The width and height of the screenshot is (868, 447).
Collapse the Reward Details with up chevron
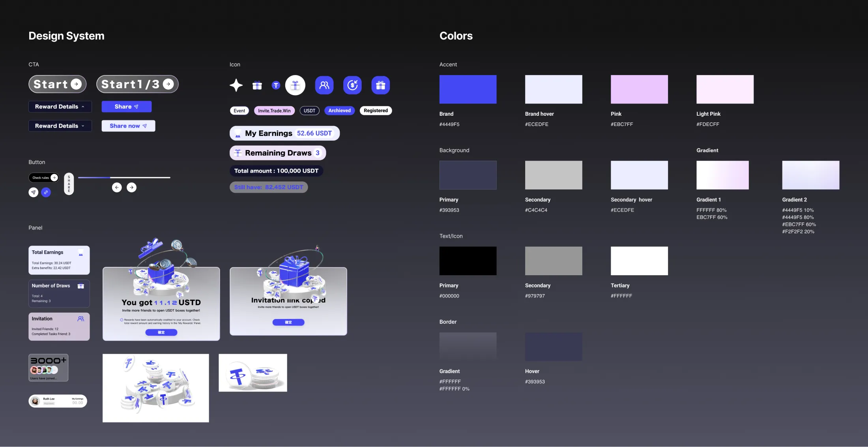[60, 107]
